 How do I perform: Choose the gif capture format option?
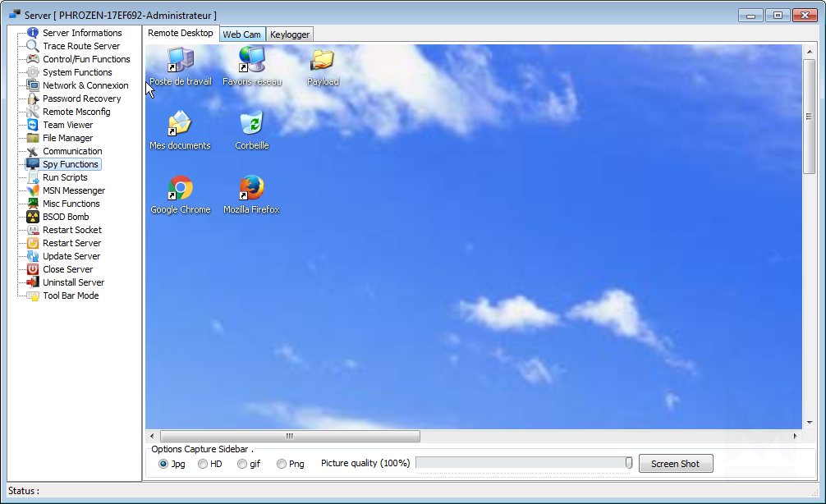tap(241, 464)
